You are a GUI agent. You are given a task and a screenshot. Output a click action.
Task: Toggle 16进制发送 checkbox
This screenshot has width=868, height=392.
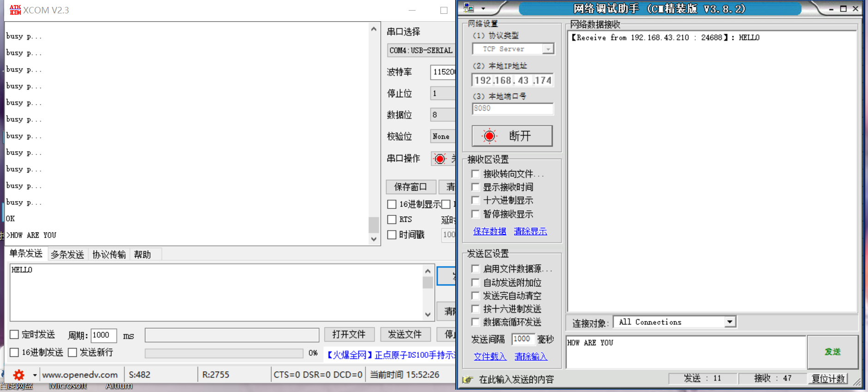pyautogui.click(x=14, y=352)
